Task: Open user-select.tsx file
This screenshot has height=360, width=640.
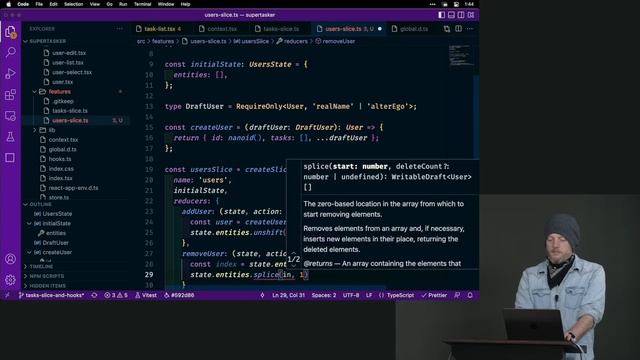Action: (x=72, y=72)
